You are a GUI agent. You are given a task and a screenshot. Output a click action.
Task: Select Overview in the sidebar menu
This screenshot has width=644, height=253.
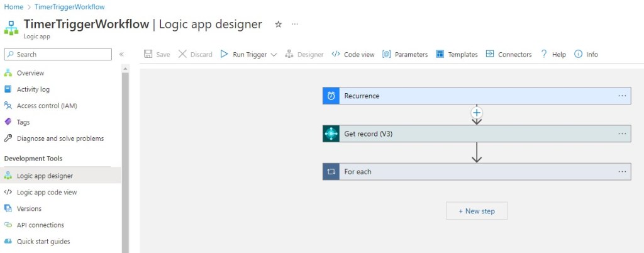pos(30,73)
